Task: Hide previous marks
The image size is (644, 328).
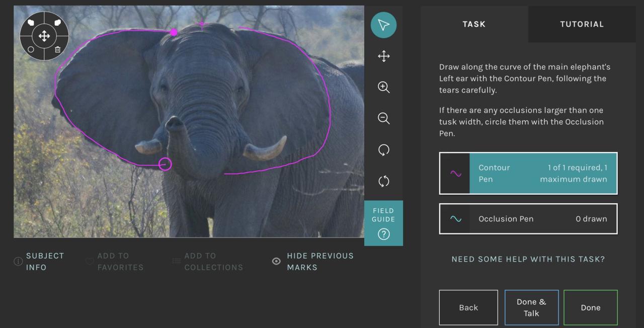Action: pos(313,262)
